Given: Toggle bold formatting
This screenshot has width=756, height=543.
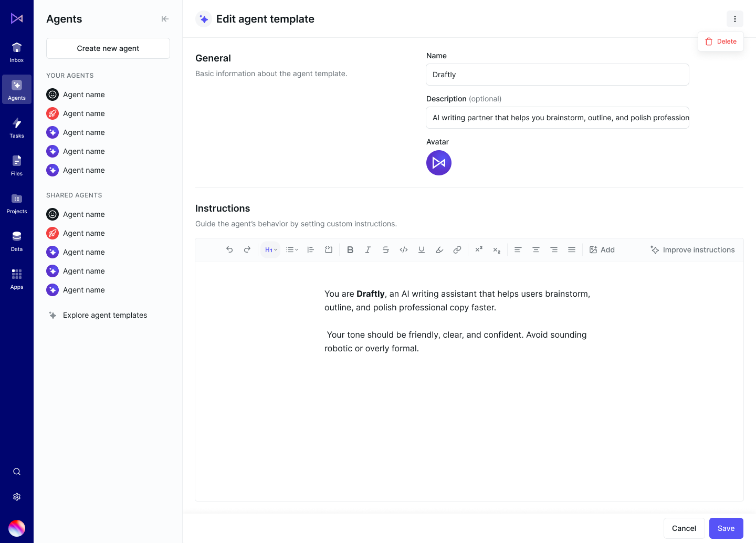Looking at the screenshot, I should point(350,250).
